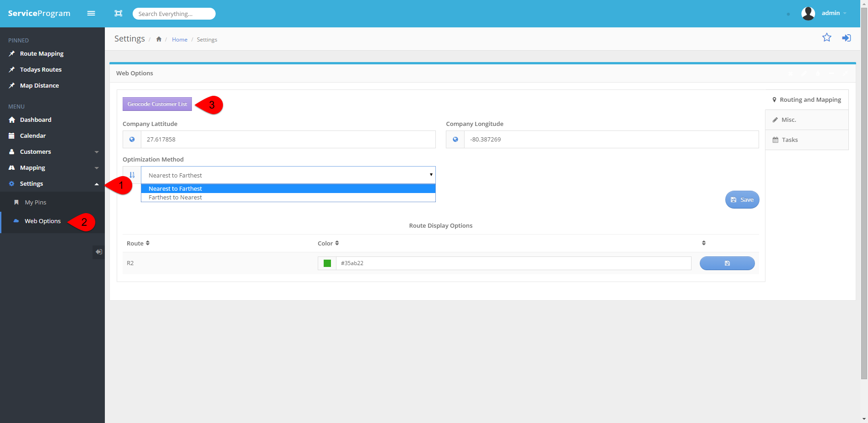Screen dimensions: 868x423
Task: Open the admin user avatar
Action: click(808, 13)
